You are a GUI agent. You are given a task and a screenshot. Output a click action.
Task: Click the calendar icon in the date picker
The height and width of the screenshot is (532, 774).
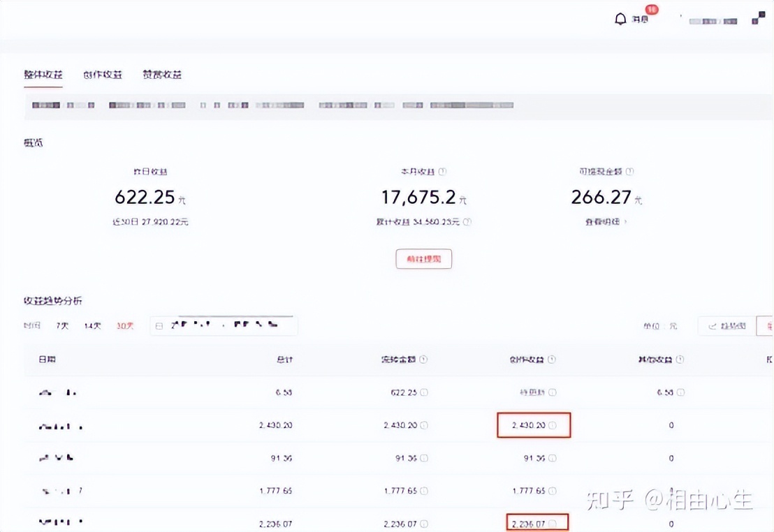159,325
